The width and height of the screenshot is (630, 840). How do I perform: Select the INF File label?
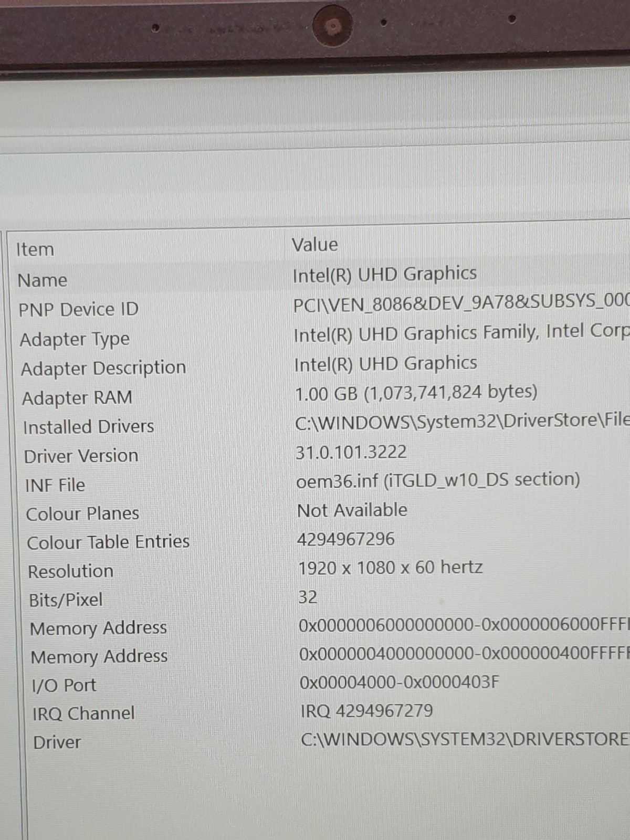[55, 485]
